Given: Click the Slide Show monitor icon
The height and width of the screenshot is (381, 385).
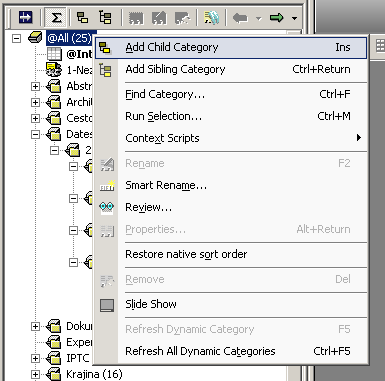Looking at the screenshot, I should [x=107, y=305].
